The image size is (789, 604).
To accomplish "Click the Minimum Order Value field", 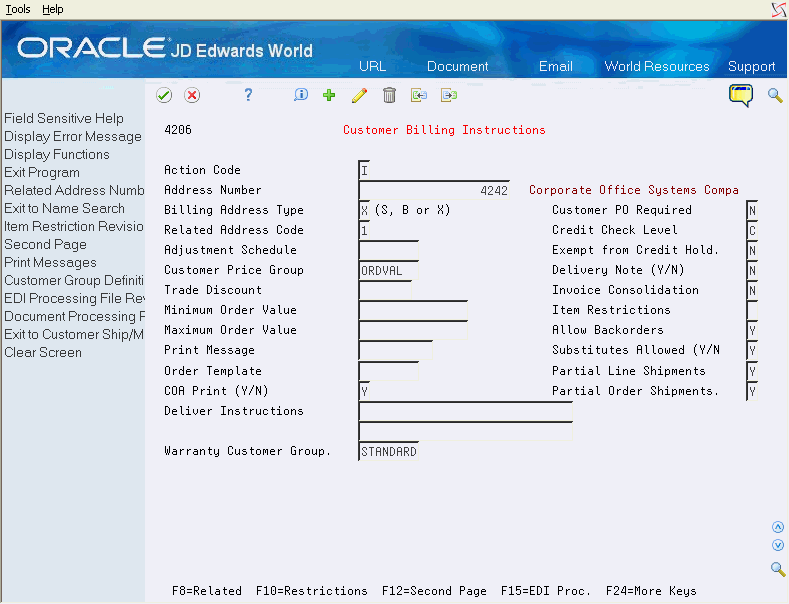I will click(x=413, y=311).
